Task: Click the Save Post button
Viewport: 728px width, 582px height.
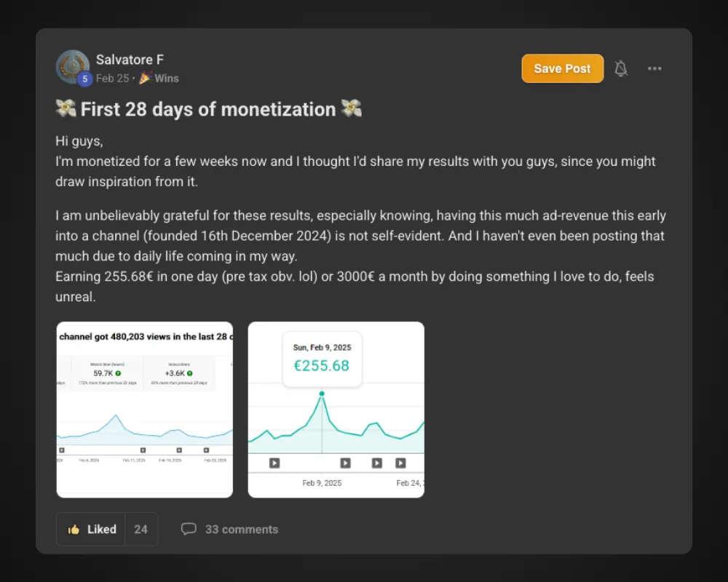Action: click(562, 68)
